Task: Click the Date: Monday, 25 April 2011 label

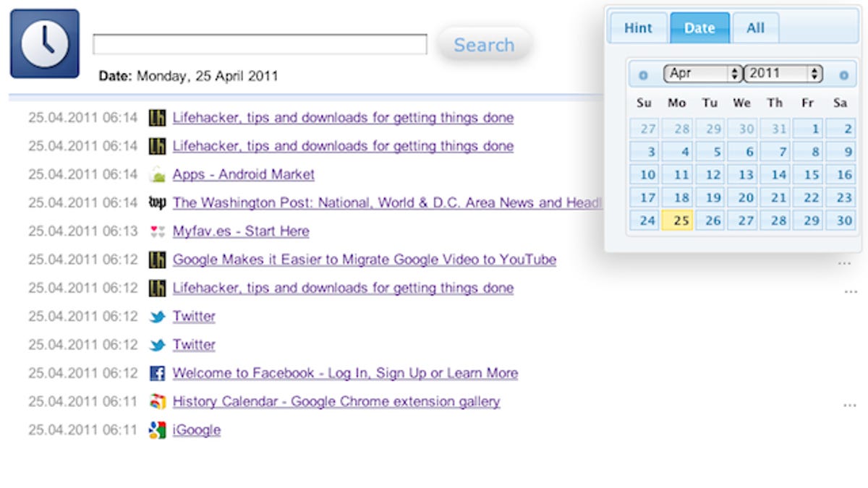Action: click(x=188, y=76)
